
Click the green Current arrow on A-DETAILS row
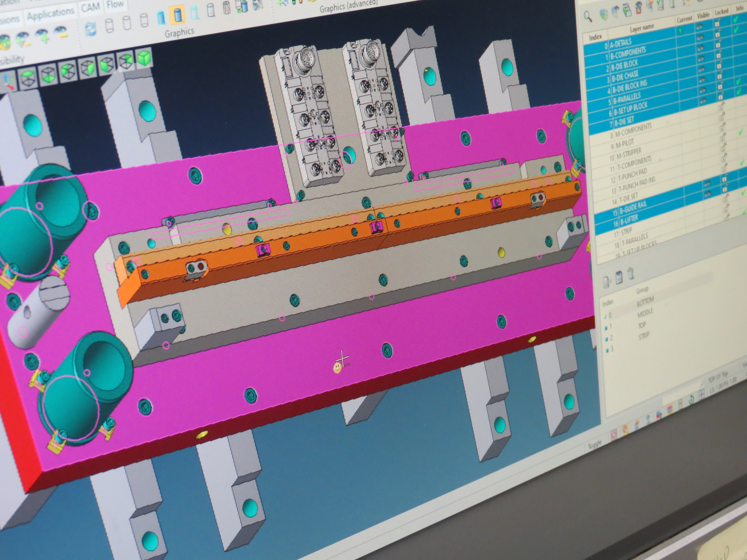tap(681, 31)
